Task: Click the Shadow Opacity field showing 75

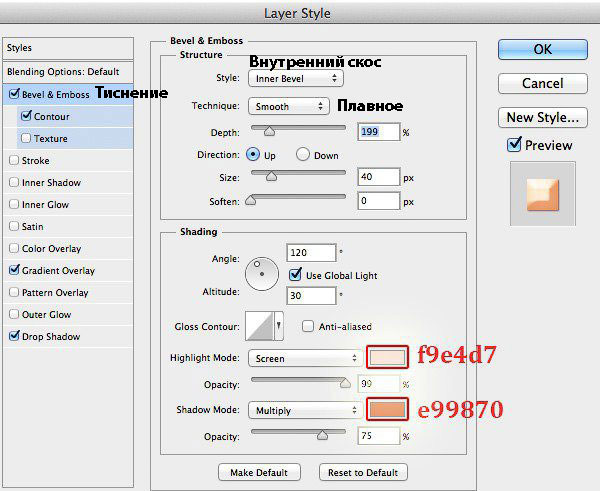Action: coord(378,436)
